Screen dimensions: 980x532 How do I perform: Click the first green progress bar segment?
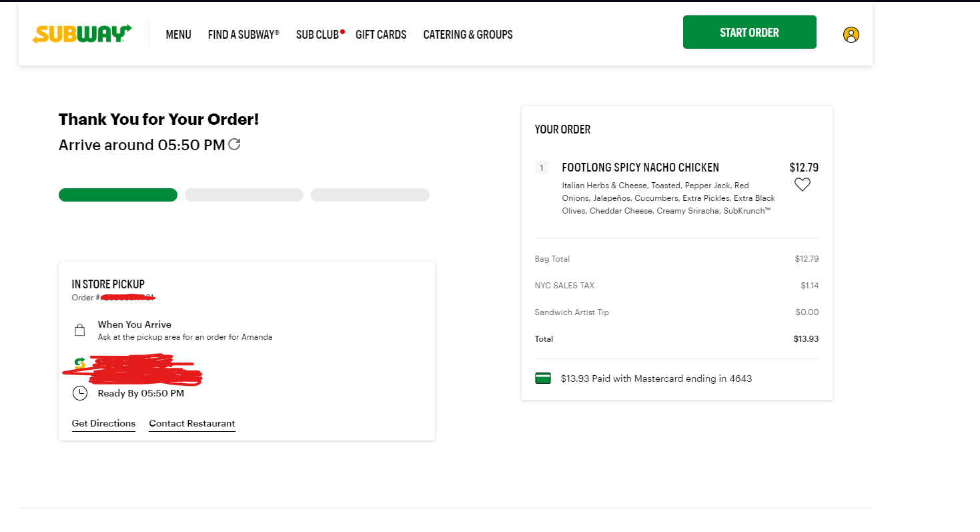[x=118, y=195]
